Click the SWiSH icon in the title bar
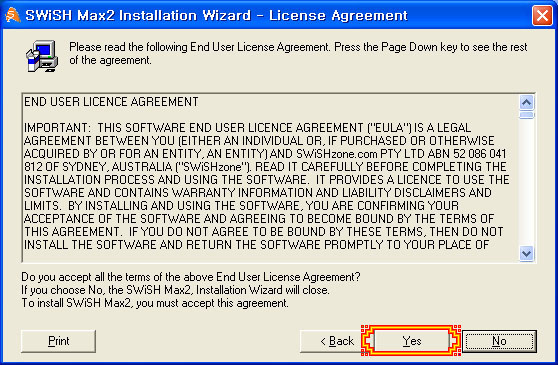 coord(12,15)
